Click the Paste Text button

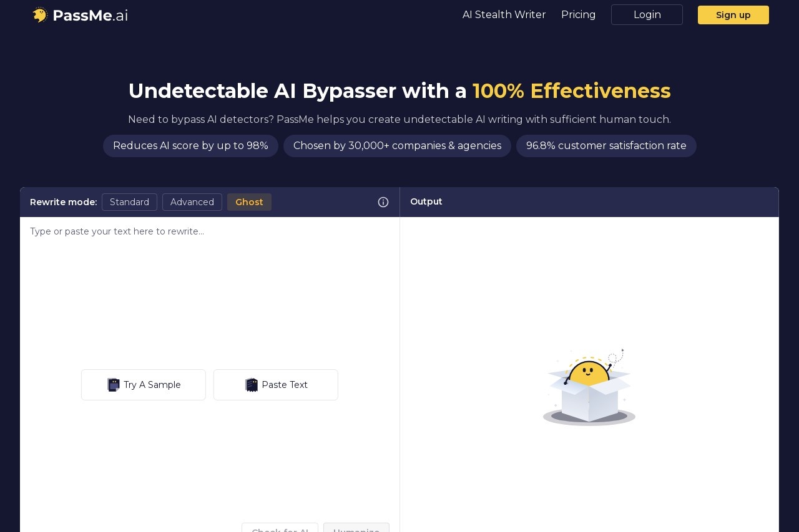pyautogui.click(x=276, y=385)
